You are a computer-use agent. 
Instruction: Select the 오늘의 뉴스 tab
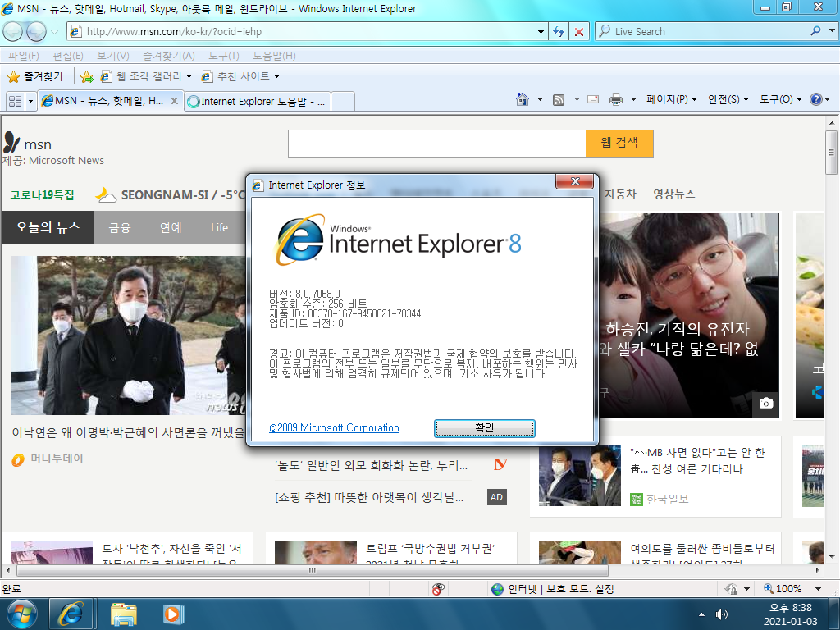(48, 228)
